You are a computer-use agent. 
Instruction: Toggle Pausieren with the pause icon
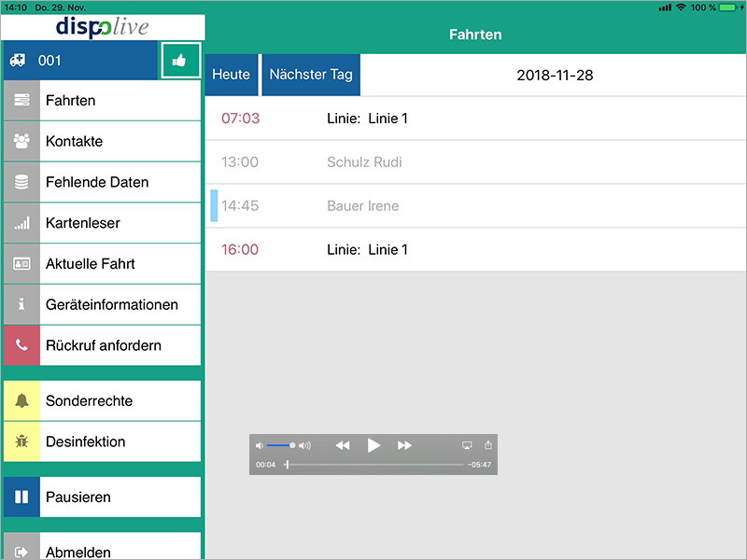tap(21, 497)
